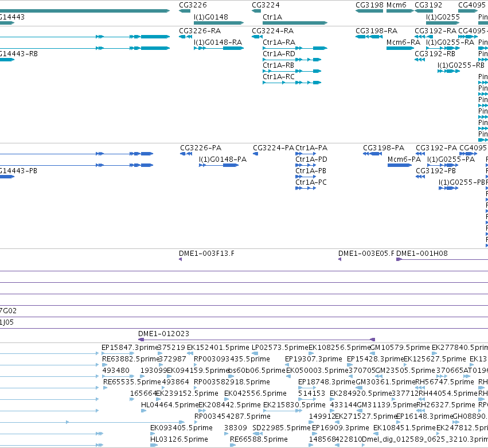
Task: Click transcript Ctr1A-RB
Action: 278,65
